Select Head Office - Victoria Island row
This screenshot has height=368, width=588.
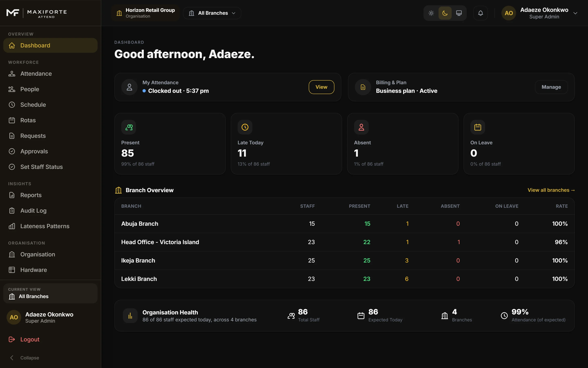(x=345, y=242)
